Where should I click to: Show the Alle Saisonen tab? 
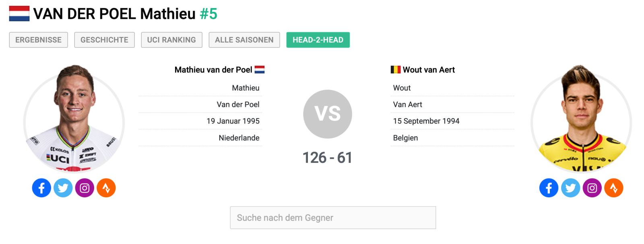(x=244, y=40)
